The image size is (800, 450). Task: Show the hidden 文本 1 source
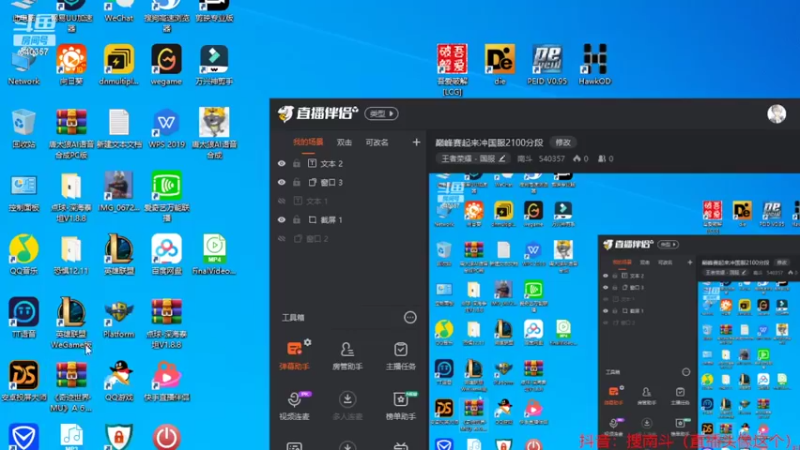pos(282,201)
